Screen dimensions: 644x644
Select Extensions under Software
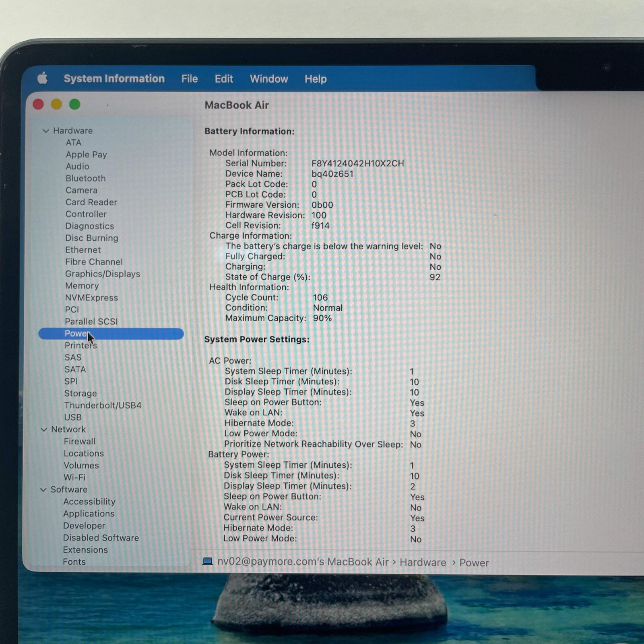[x=85, y=550]
